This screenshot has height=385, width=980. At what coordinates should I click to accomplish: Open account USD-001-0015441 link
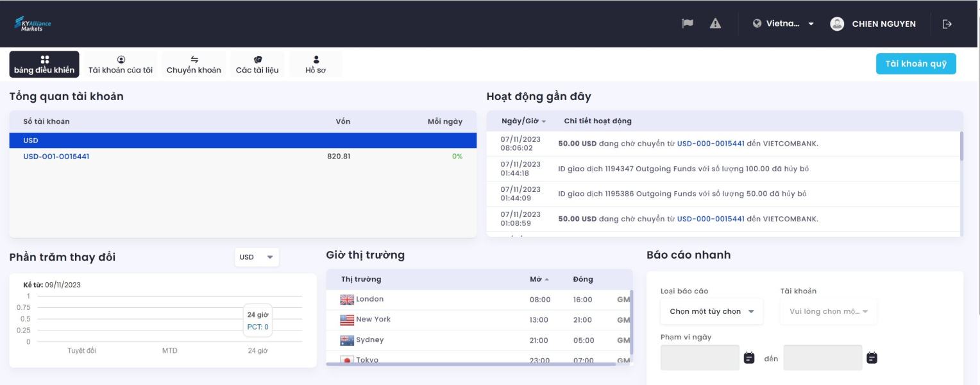pos(56,157)
